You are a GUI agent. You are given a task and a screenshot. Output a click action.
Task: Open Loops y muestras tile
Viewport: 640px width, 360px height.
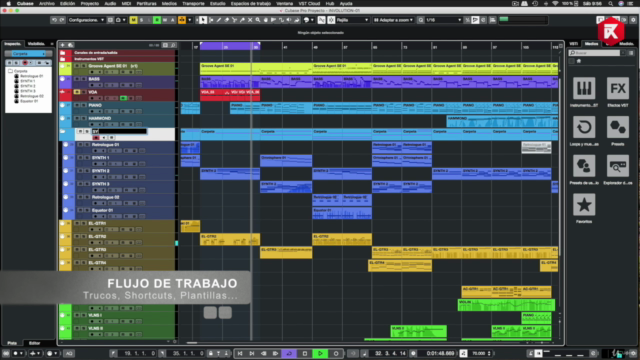tap(584, 131)
